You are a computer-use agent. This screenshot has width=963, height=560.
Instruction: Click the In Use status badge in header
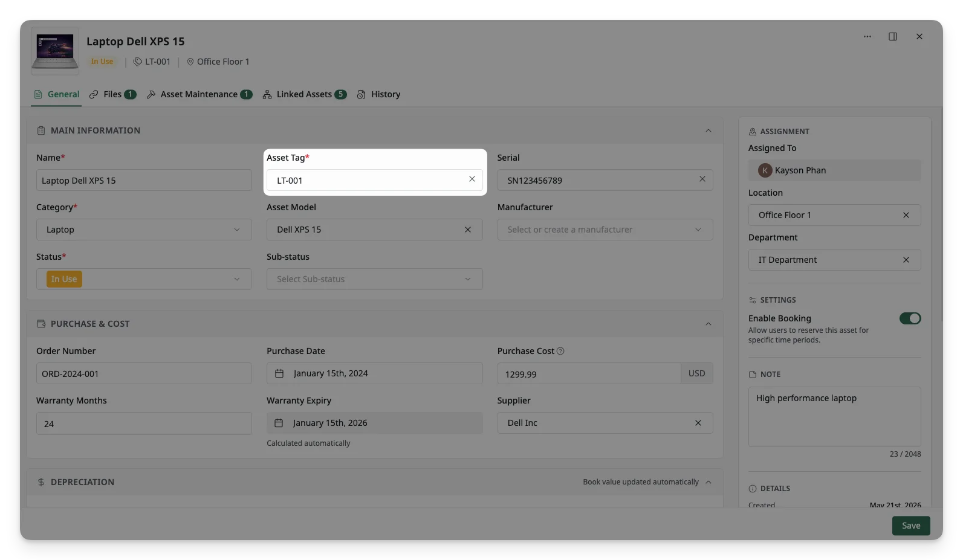(102, 62)
